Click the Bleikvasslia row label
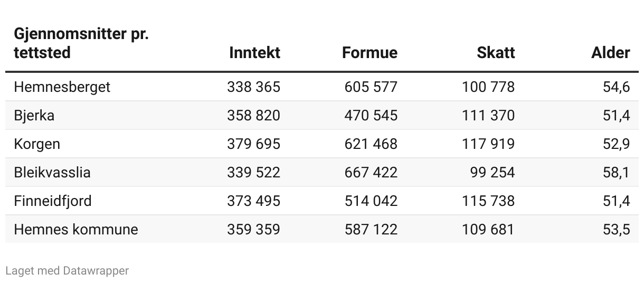 click(x=52, y=172)
